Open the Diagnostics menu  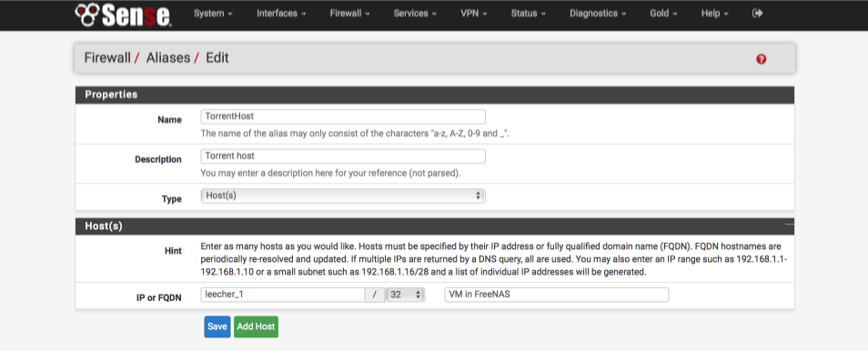tap(598, 14)
